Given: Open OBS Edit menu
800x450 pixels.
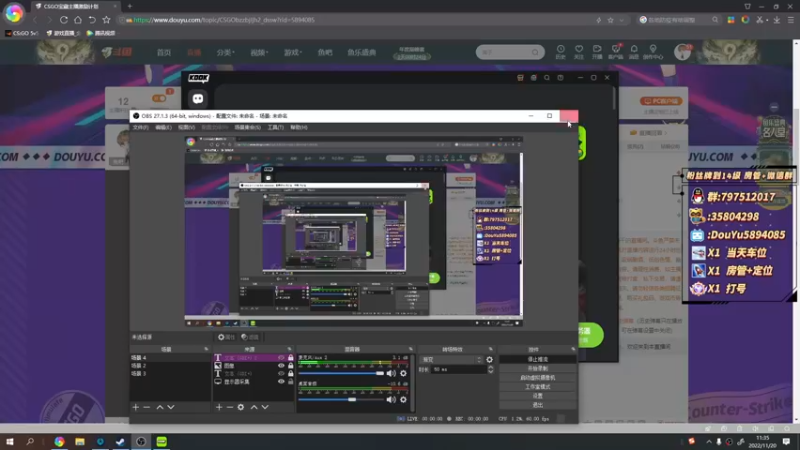Looking at the screenshot, I should coord(163,128).
